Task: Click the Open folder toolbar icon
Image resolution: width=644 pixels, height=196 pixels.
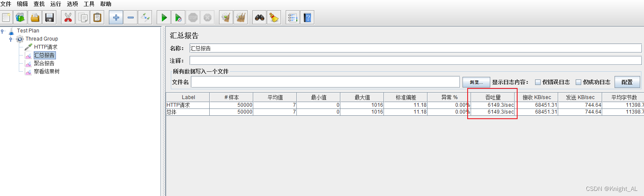Action: tap(35, 18)
